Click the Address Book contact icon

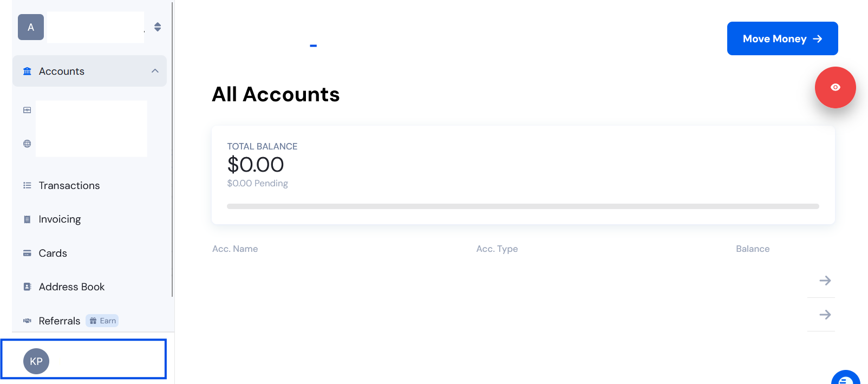[x=27, y=287]
